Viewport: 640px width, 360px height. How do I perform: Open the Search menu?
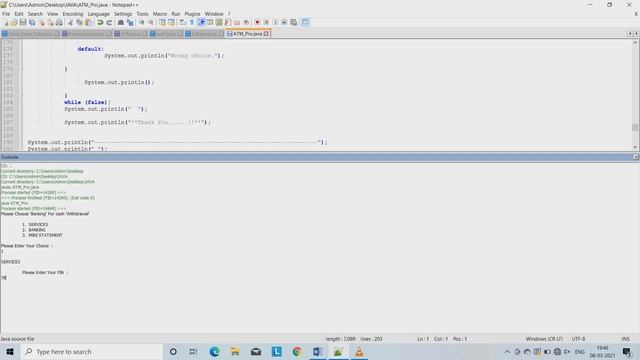(x=35, y=14)
